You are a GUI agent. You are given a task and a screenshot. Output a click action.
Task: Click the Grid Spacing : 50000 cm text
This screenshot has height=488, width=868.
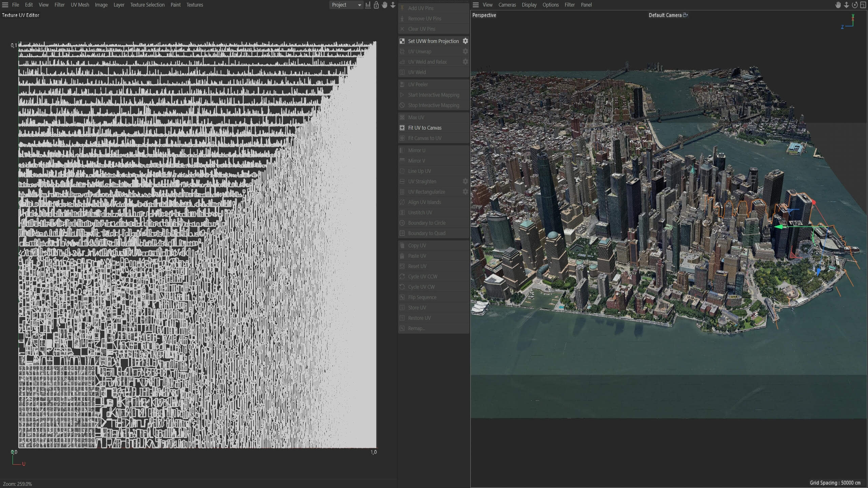tap(835, 483)
